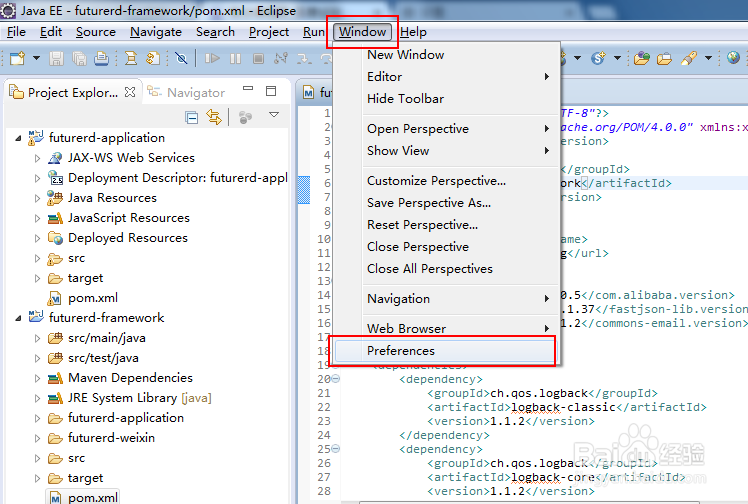Click the grayed spheres icon in Project Explorer
Screen dimensions: 748x504
[245, 117]
